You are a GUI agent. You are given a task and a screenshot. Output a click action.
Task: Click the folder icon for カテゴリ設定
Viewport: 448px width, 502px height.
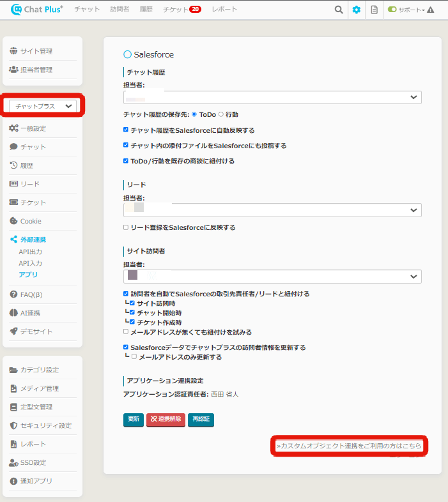click(13, 370)
